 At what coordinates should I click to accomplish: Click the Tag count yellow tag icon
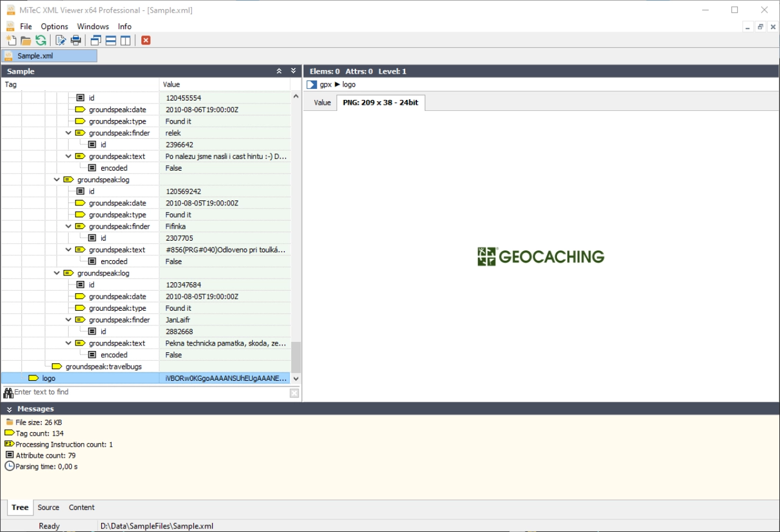[9, 433]
